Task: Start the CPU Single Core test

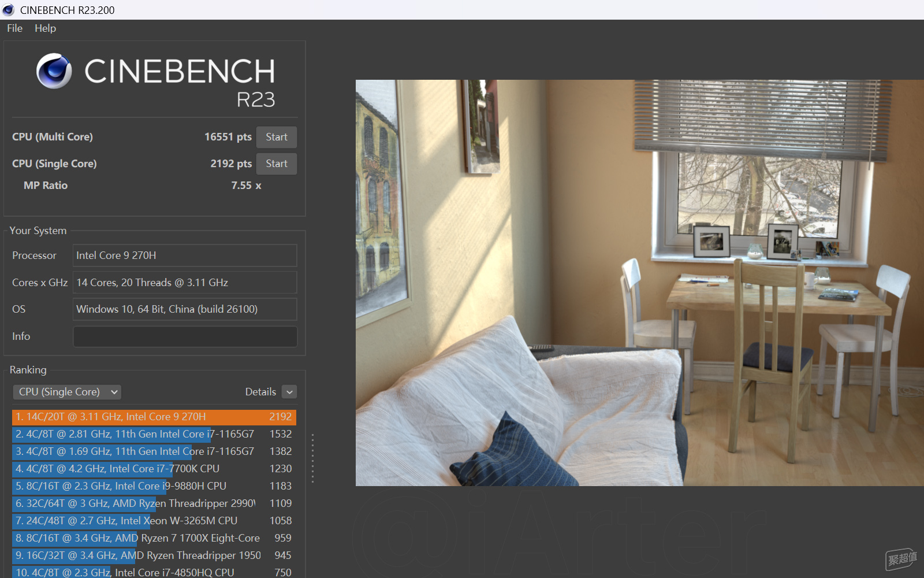Action: coord(277,164)
